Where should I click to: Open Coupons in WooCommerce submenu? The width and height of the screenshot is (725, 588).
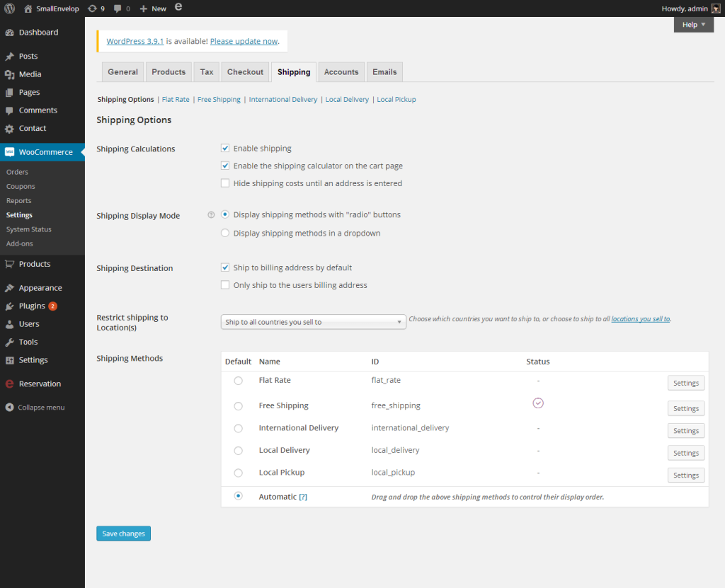pyautogui.click(x=21, y=186)
